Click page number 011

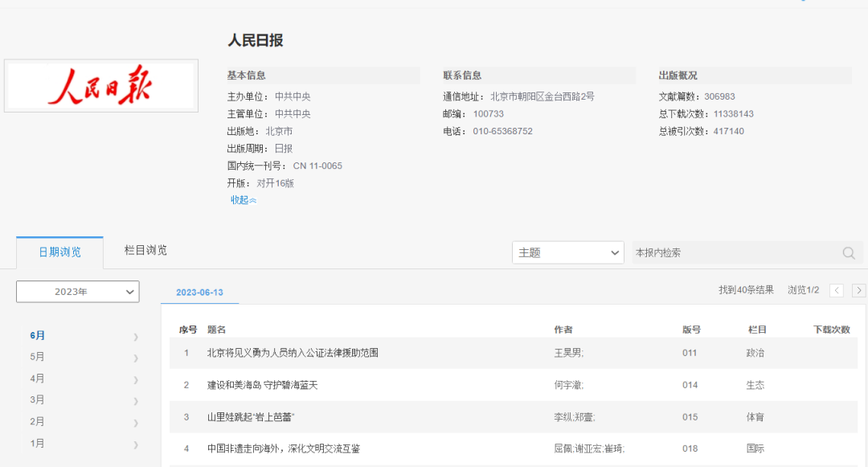(690, 353)
